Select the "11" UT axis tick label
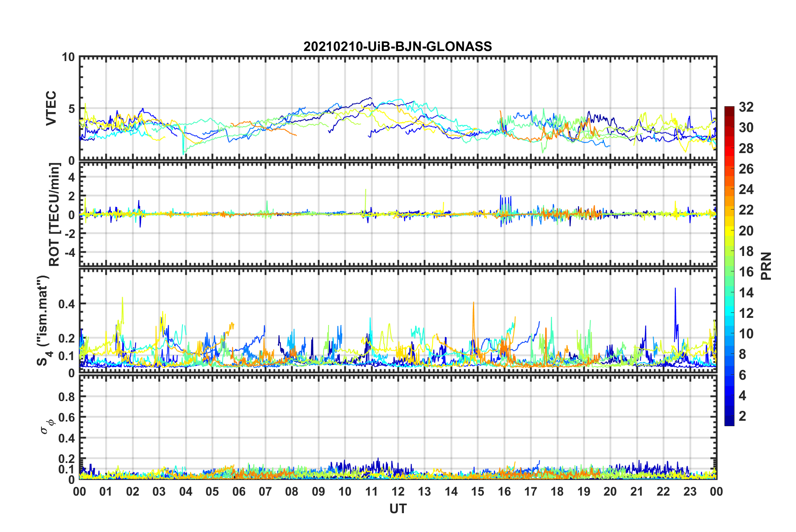The width and height of the screenshot is (796, 532). [x=372, y=491]
